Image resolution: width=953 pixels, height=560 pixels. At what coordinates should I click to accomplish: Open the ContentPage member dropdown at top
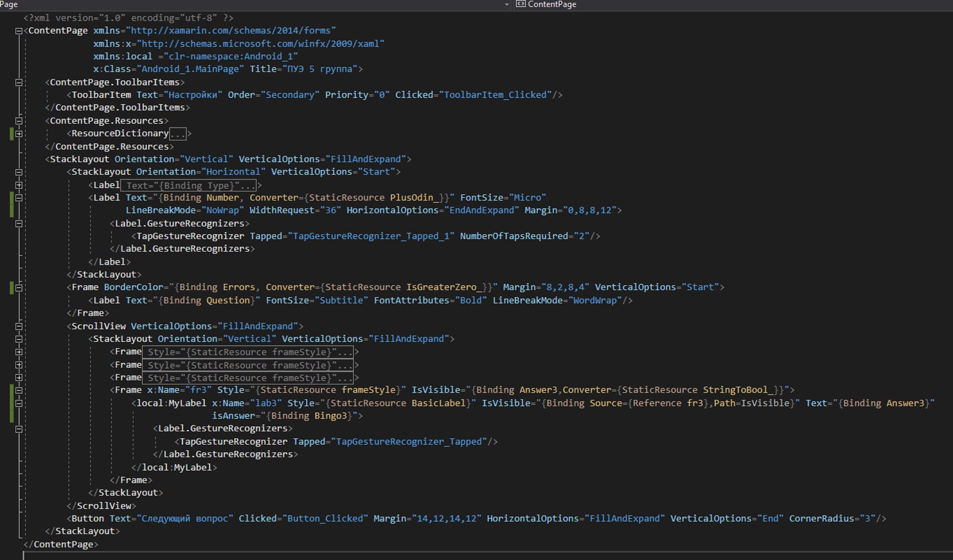click(x=552, y=4)
